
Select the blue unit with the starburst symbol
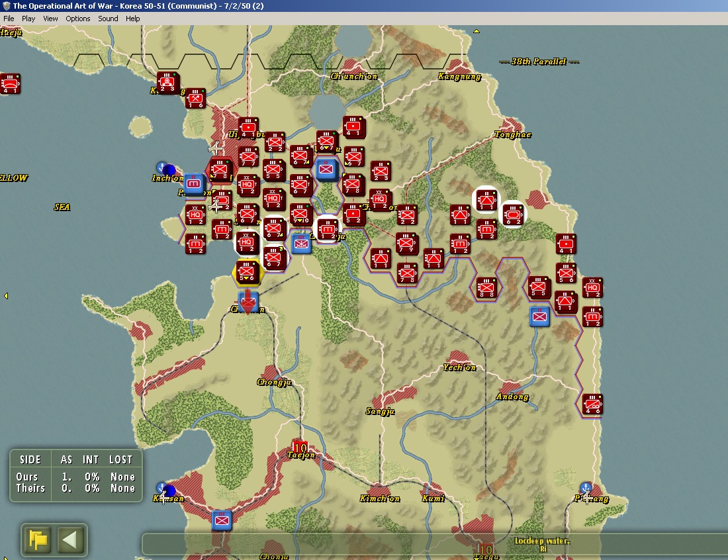pos(302,244)
